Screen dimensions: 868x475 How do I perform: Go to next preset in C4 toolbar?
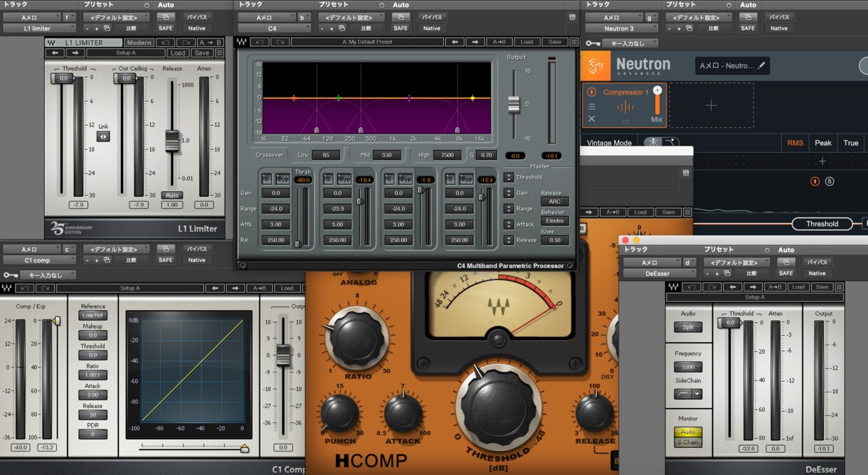(x=475, y=42)
